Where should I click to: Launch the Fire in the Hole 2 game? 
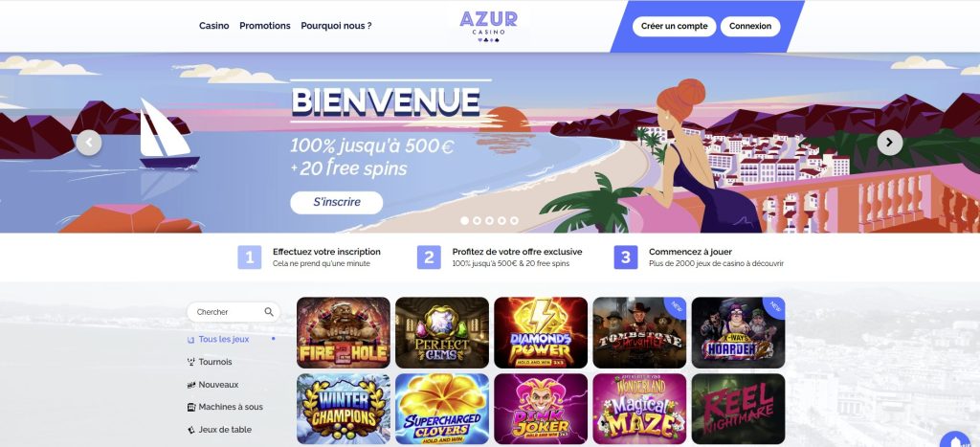tap(344, 332)
